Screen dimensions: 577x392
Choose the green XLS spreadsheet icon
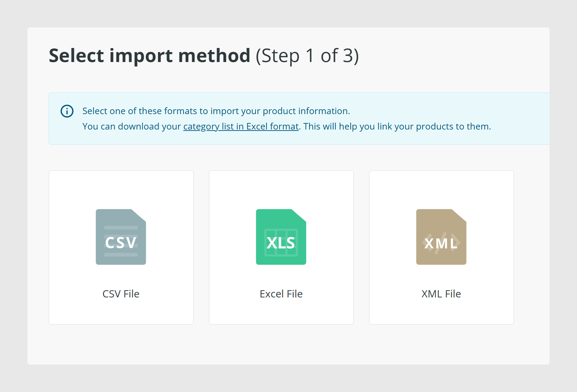281,237
